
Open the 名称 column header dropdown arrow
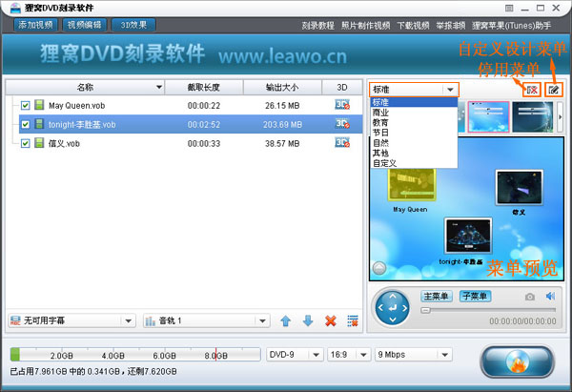click(159, 87)
